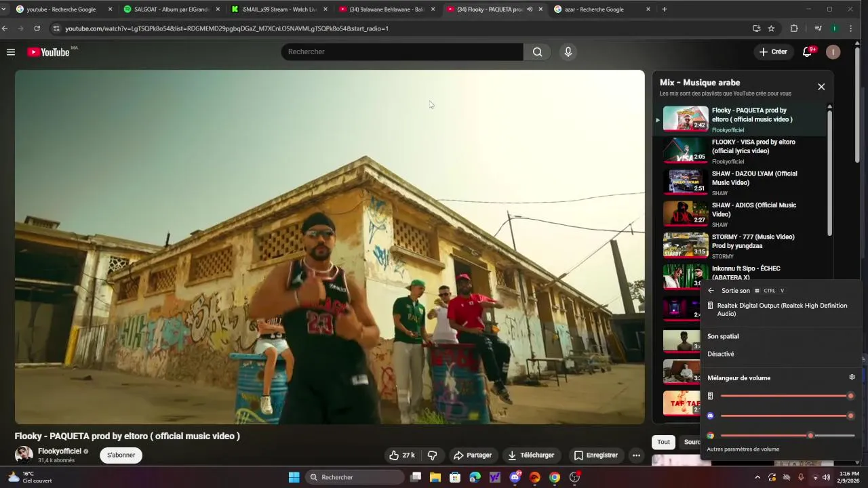Mute Realtek output in the volume mixer

710,396
